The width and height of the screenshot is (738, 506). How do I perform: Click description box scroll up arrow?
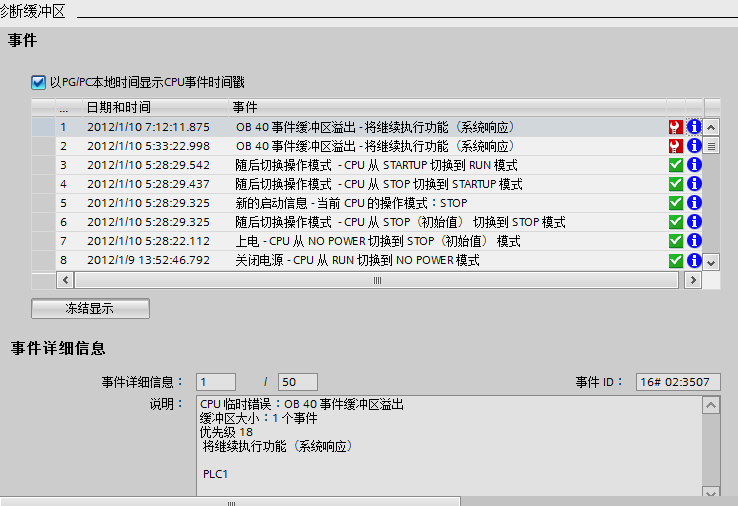tap(711, 405)
